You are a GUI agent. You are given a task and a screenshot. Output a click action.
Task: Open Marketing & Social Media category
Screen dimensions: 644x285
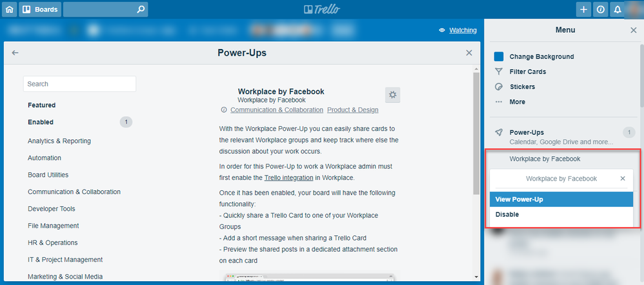pyautogui.click(x=65, y=277)
